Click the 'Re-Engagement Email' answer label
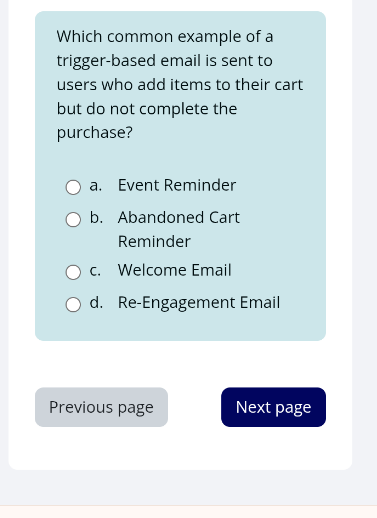Screen dimensions: 377x518 [x=199, y=303]
